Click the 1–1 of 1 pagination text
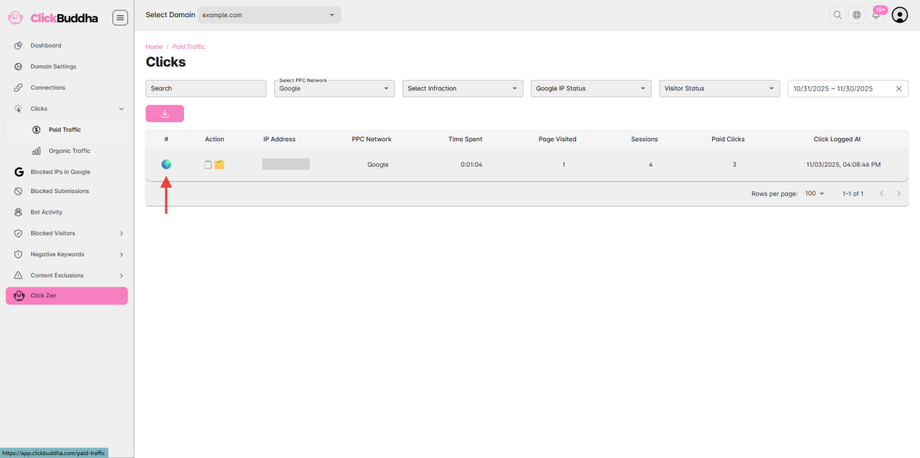920x458 pixels. 853,194
